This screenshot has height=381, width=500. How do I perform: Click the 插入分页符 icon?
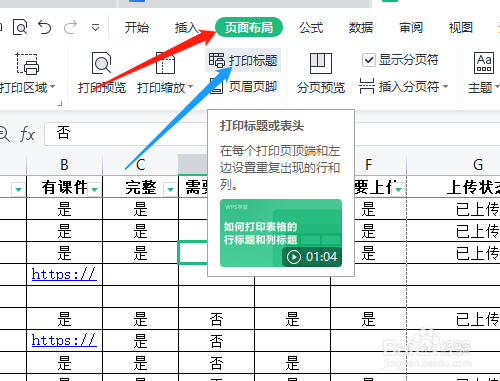[x=367, y=86]
